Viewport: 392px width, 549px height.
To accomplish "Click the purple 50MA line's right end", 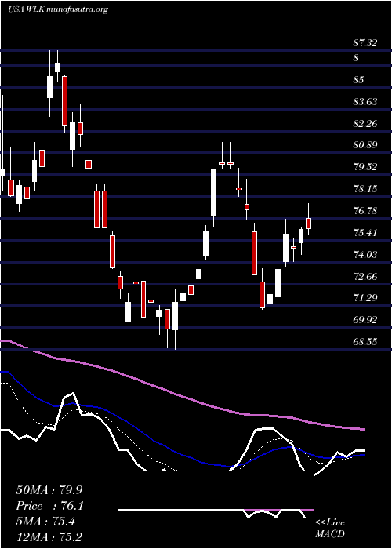I will pyautogui.click(x=364, y=429).
